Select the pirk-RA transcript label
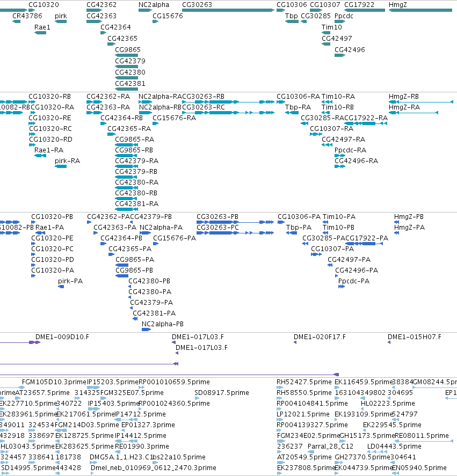Screen dimensions: 457x476 click(68, 160)
